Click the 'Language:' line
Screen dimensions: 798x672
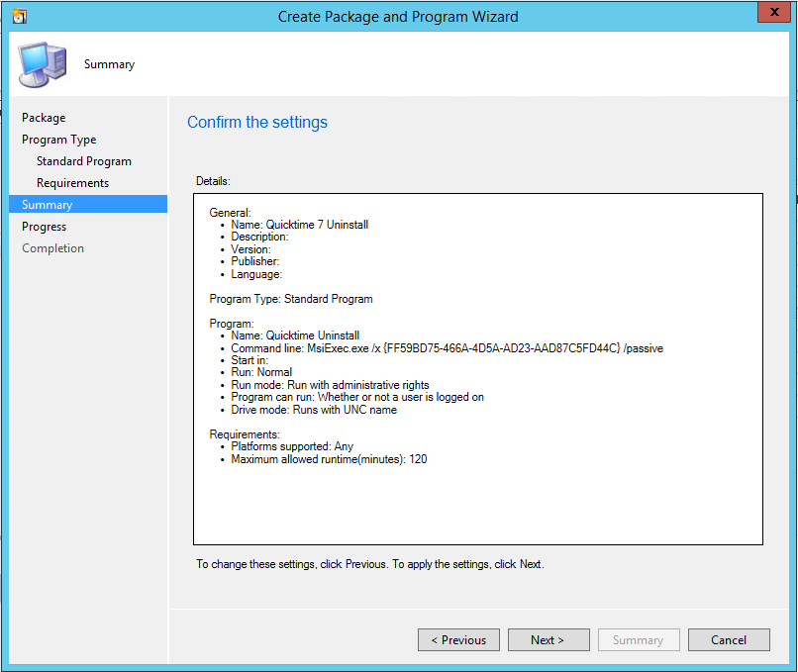coord(256,274)
